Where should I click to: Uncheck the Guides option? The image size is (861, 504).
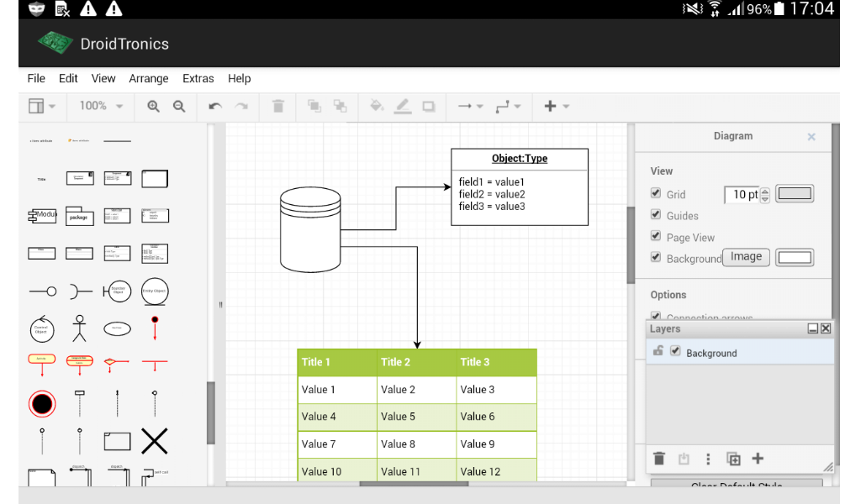[655, 215]
